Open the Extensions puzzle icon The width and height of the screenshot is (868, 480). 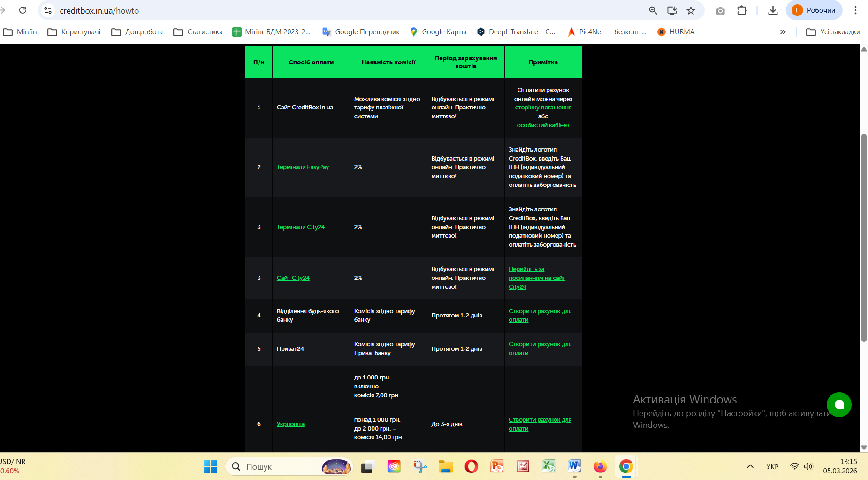click(742, 10)
